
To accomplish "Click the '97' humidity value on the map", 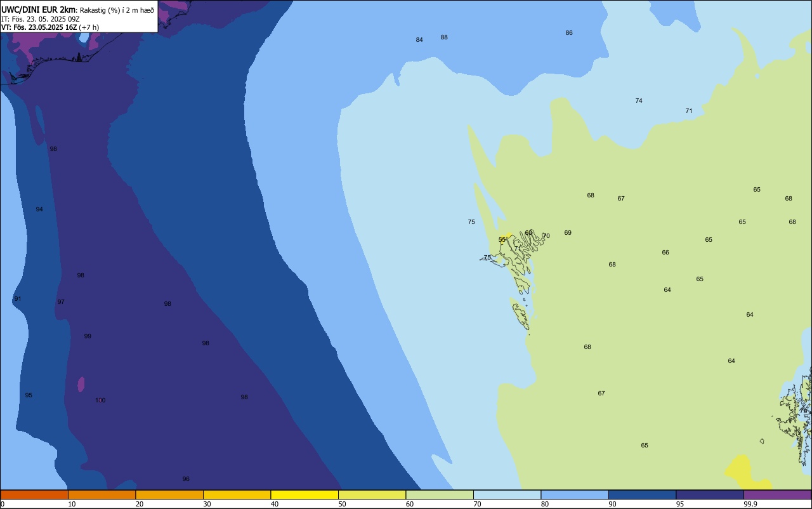I will click(x=61, y=302).
